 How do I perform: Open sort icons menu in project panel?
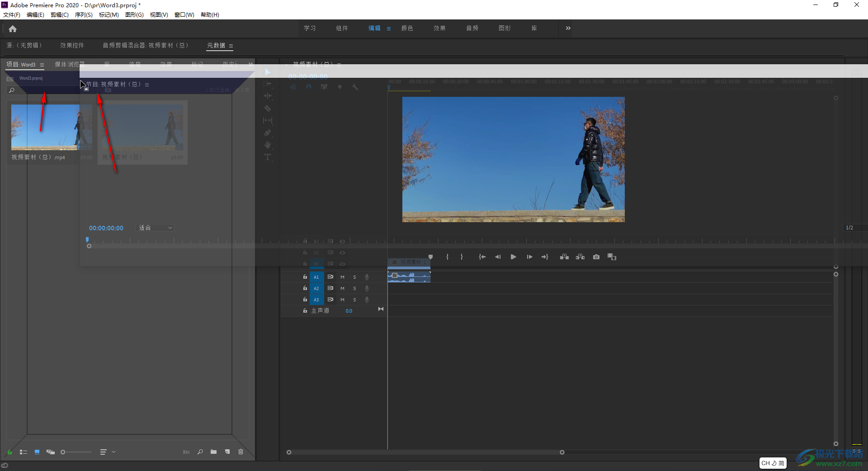tap(103, 452)
